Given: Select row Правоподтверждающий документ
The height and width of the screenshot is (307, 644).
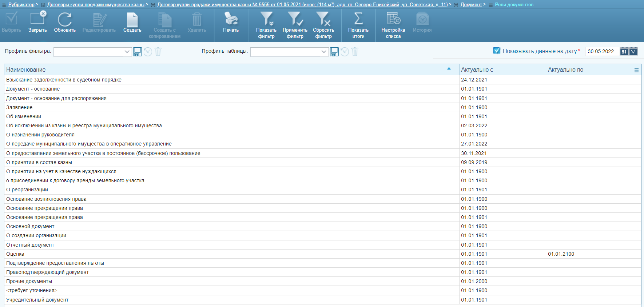Looking at the screenshot, I should tap(322, 272).
